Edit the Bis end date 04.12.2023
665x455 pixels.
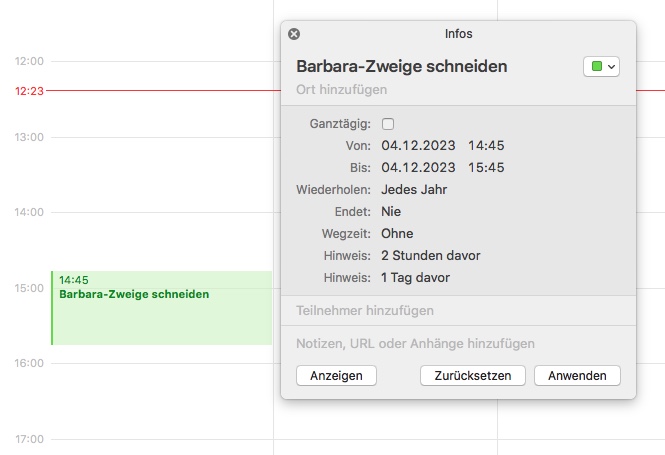pos(418,167)
